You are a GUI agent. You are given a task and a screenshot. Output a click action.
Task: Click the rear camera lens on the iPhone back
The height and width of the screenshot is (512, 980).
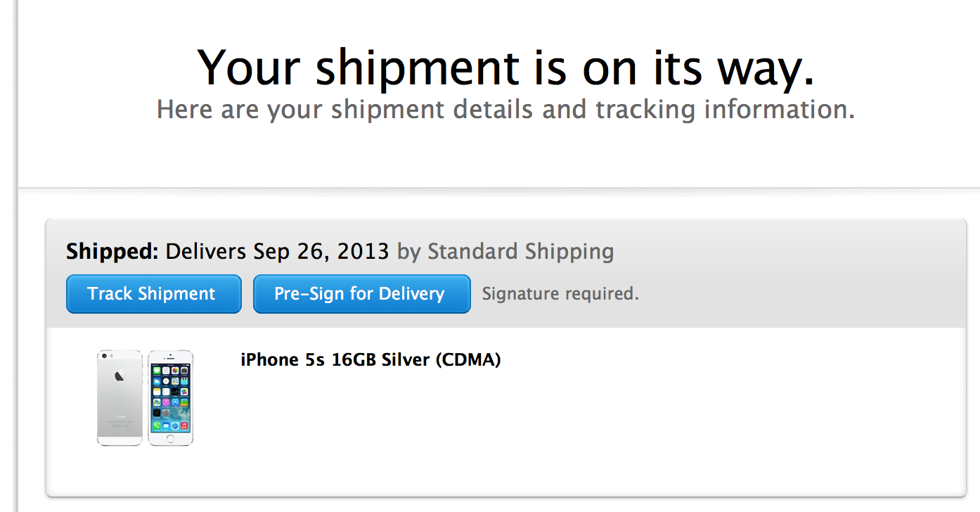coord(104,357)
